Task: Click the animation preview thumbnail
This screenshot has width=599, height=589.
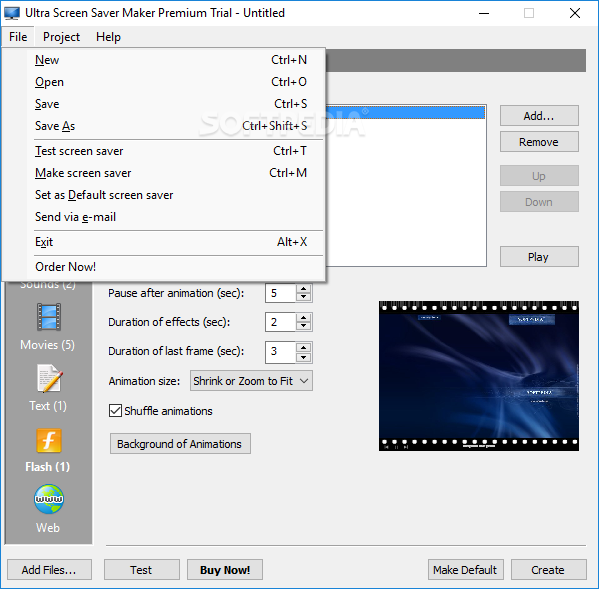Action: click(479, 376)
